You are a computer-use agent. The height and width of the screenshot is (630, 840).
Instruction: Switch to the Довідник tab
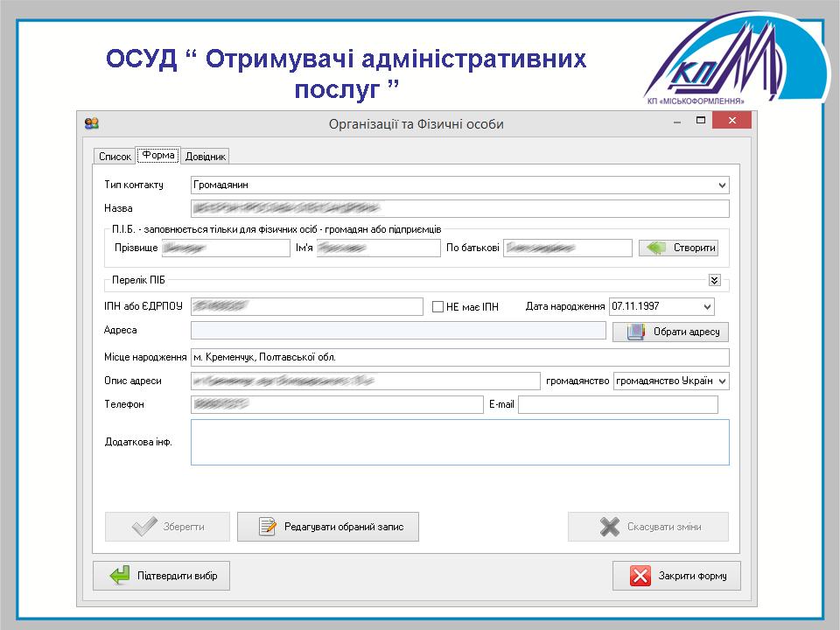[206, 157]
